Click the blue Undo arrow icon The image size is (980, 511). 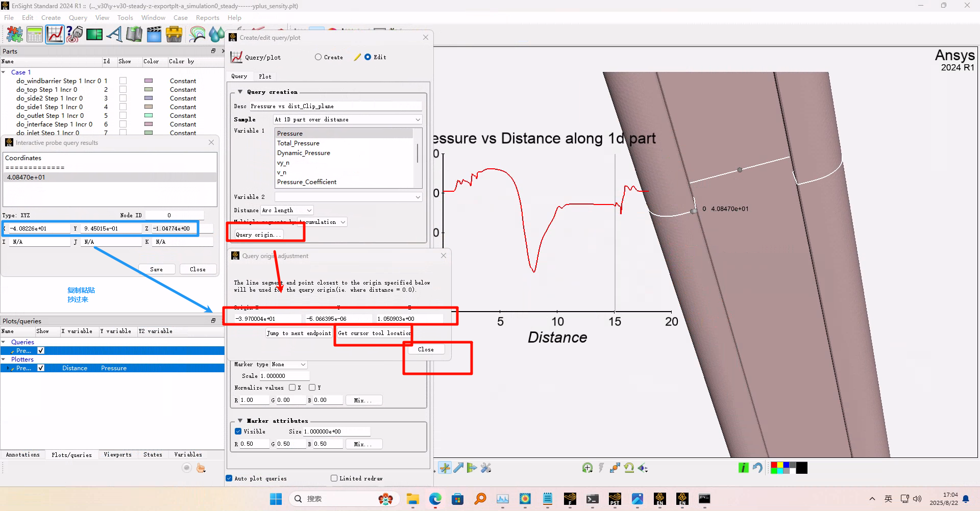click(757, 468)
